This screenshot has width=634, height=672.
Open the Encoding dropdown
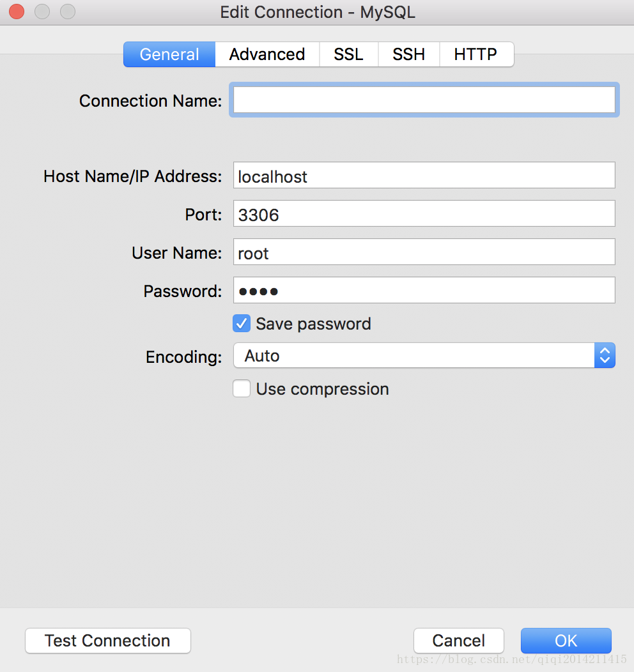point(424,355)
